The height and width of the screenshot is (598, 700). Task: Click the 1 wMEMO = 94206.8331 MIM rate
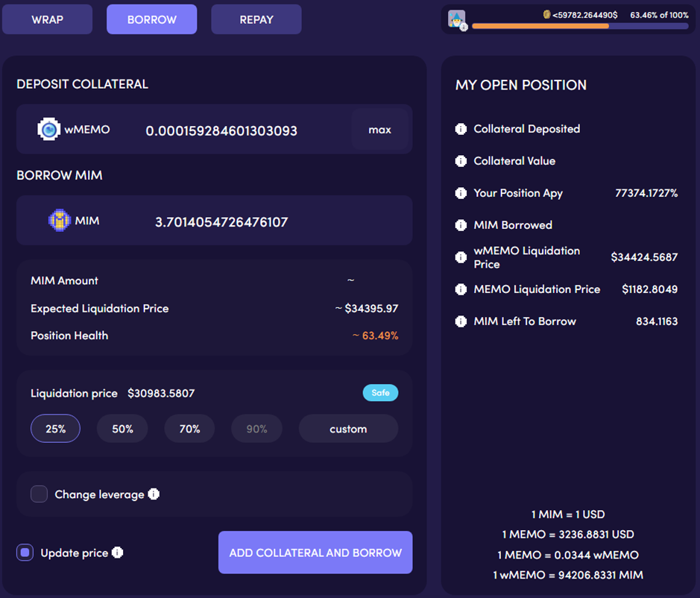tap(568, 575)
